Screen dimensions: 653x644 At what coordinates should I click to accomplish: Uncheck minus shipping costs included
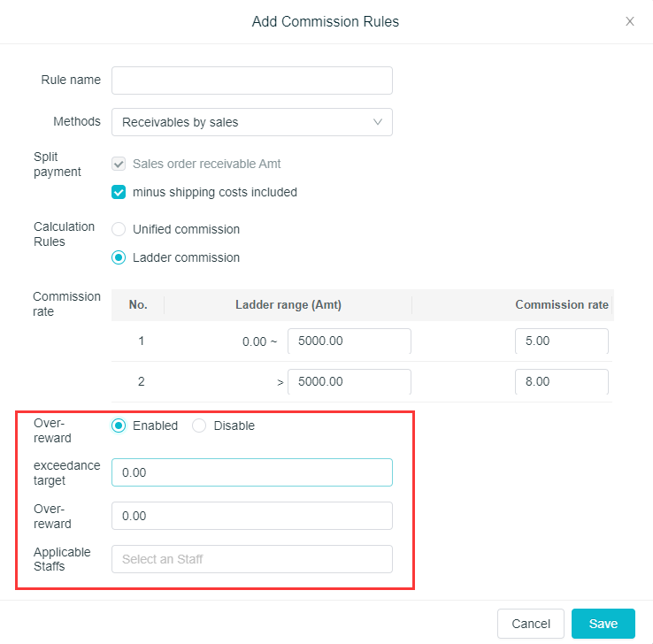pos(119,192)
